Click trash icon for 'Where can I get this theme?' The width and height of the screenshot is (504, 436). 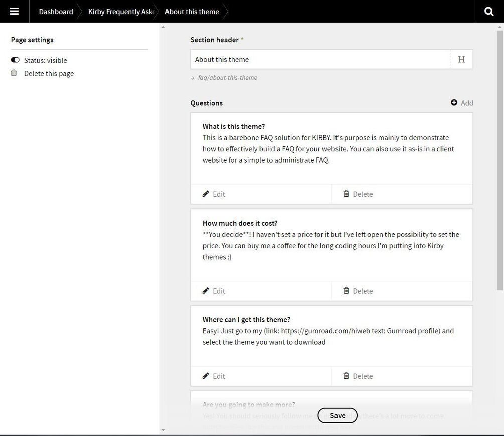346,376
